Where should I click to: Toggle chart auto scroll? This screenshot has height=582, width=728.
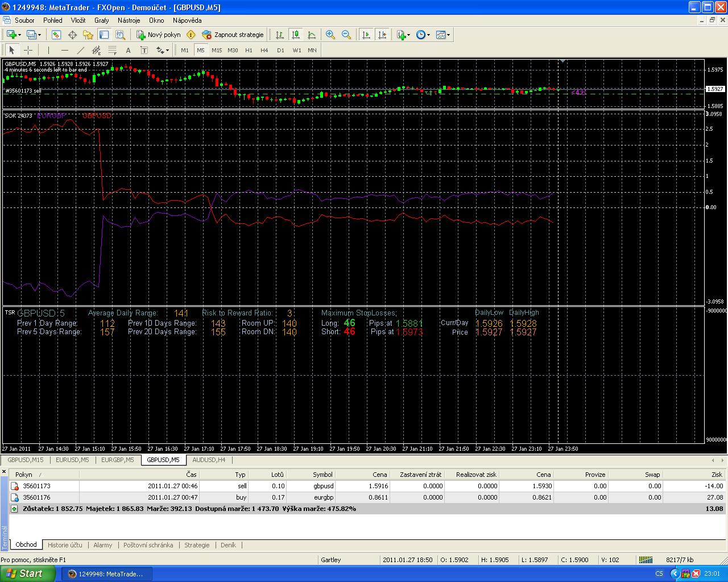point(366,35)
